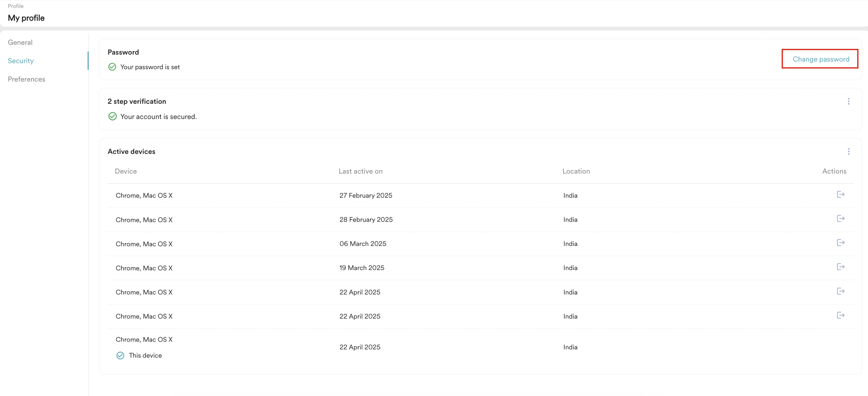The image size is (868, 396).
Task: Open the 2 step verification options menu
Action: tap(849, 101)
